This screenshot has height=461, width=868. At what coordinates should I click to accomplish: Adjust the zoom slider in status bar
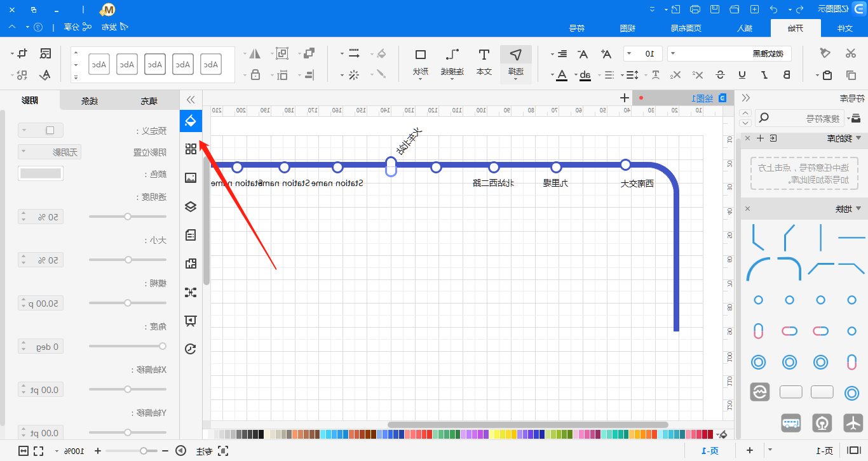(x=132, y=451)
